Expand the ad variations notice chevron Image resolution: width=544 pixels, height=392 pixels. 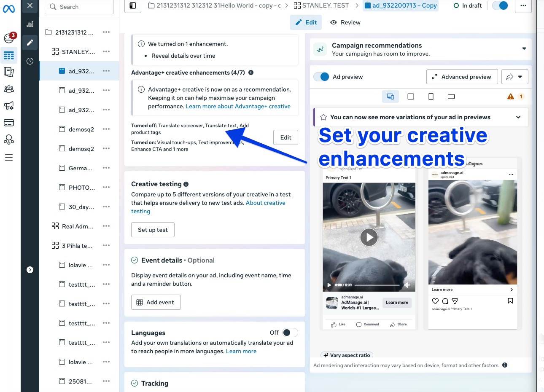coord(518,117)
